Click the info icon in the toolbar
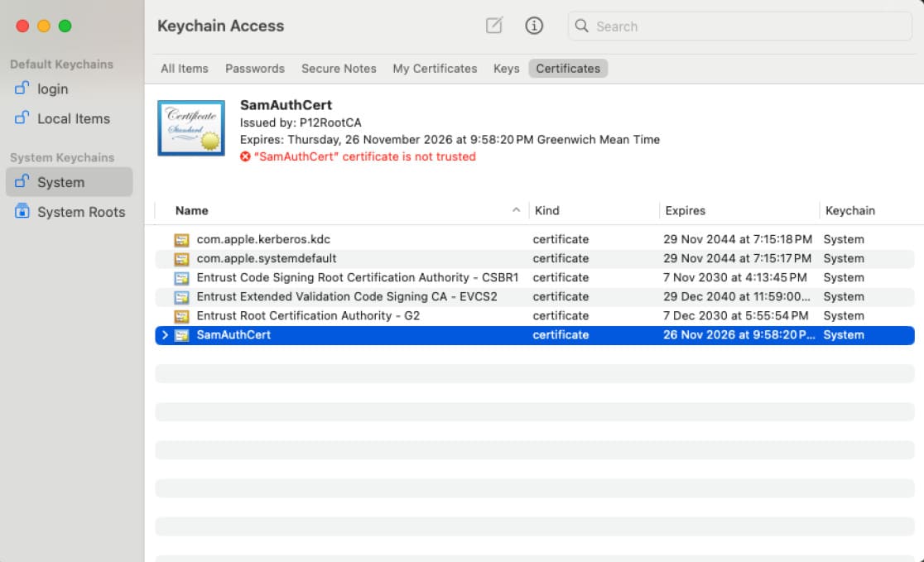The width and height of the screenshot is (924, 562). point(534,26)
